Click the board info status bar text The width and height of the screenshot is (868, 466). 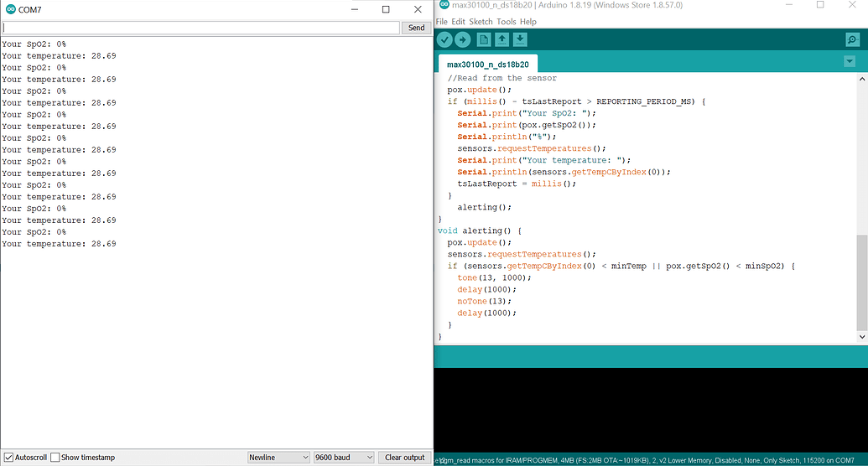[x=644, y=460]
